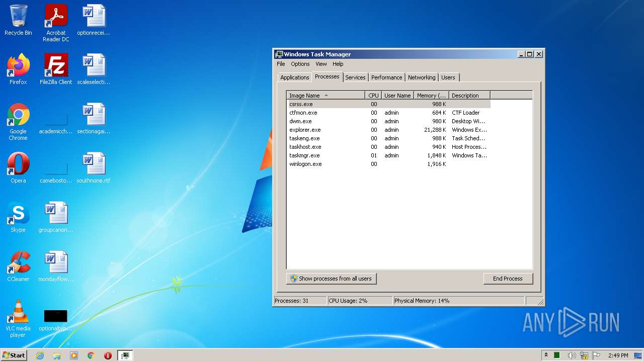The height and width of the screenshot is (362, 644).
Task: Switch to the Users tab
Action: click(x=448, y=77)
